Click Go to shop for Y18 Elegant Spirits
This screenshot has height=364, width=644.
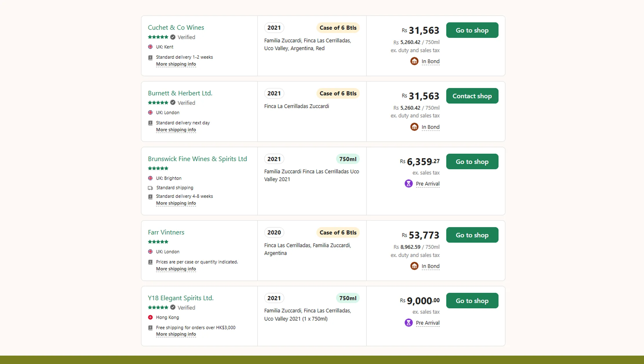tap(472, 301)
